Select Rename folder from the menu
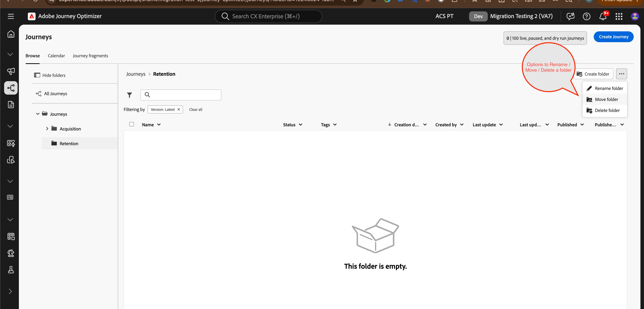 point(605,88)
